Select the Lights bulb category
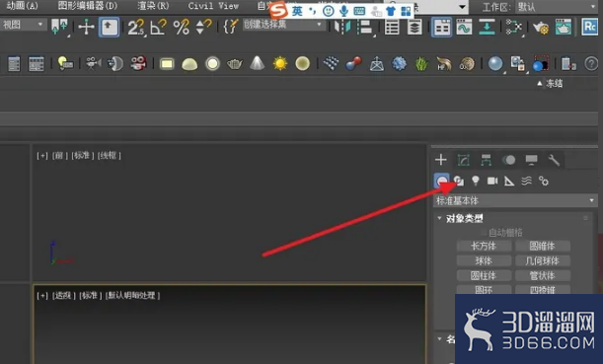Viewport: 603px width, 364px height. click(x=476, y=181)
